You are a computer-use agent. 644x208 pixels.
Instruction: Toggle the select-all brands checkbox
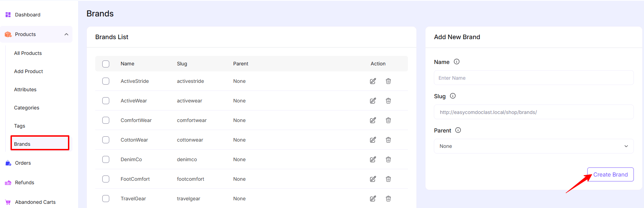pos(106,64)
